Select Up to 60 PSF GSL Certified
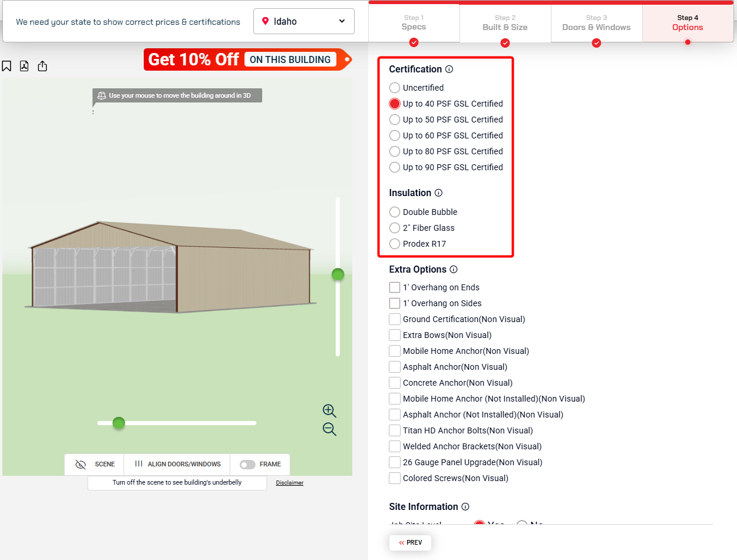Viewport: 737px width, 560px height. (x=395, y=135)
